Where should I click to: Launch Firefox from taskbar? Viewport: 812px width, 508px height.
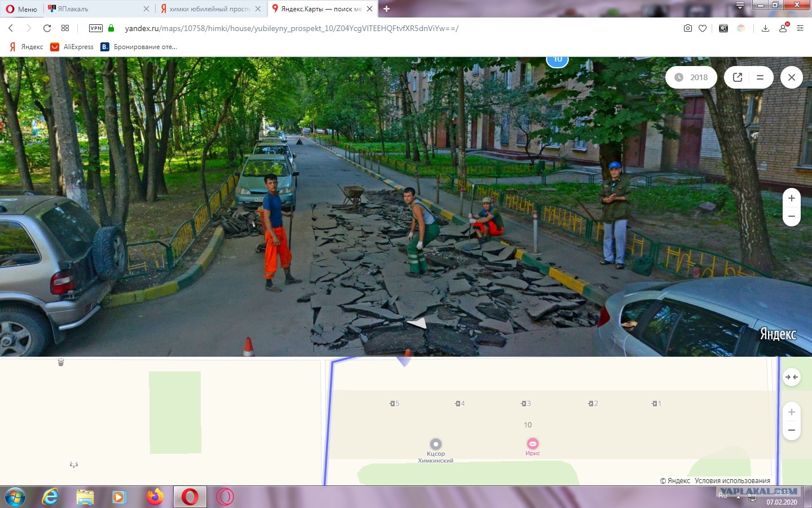[155, 497]
